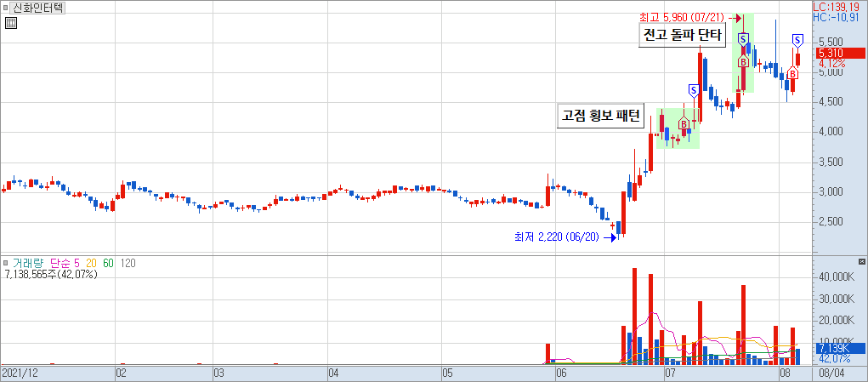Click the 신화인터텍 stock name button
The width and height of the screenshot is (868, 382).
38,9
